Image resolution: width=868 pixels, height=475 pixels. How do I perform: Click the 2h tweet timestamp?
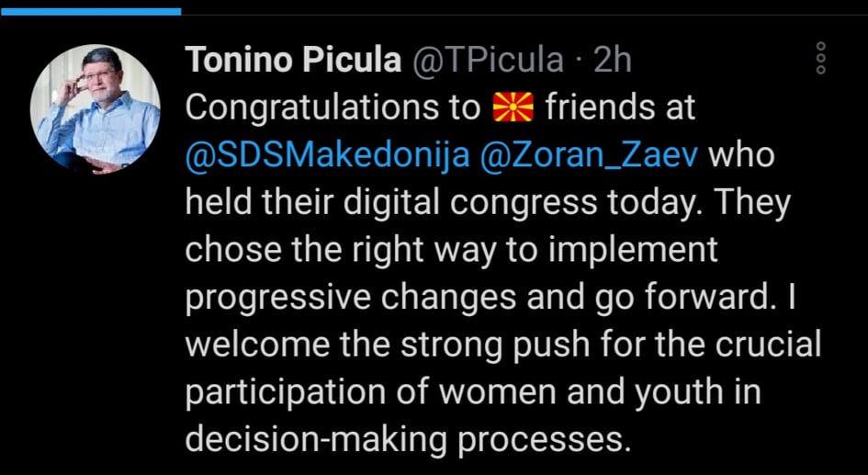click(x=613, y=60)
